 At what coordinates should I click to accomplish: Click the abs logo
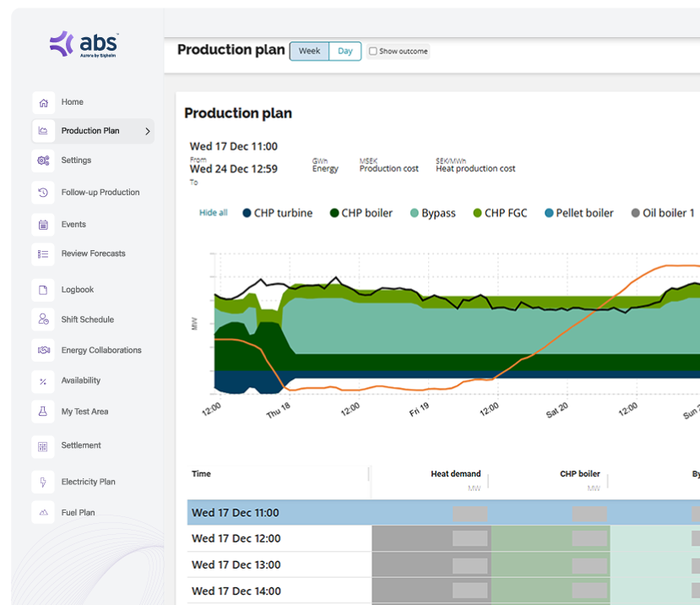pos(84,44)
